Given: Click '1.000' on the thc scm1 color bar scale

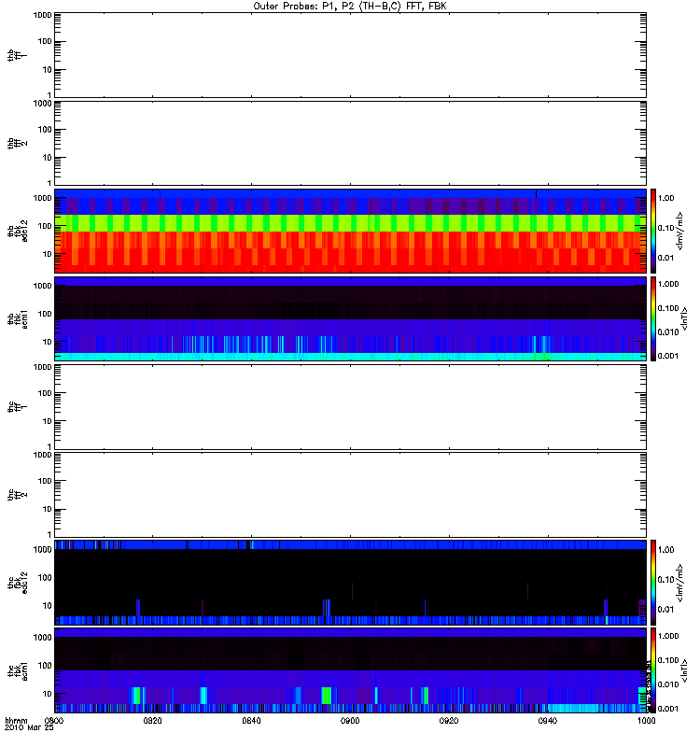Looking at the screenshot, I should 668,636.
